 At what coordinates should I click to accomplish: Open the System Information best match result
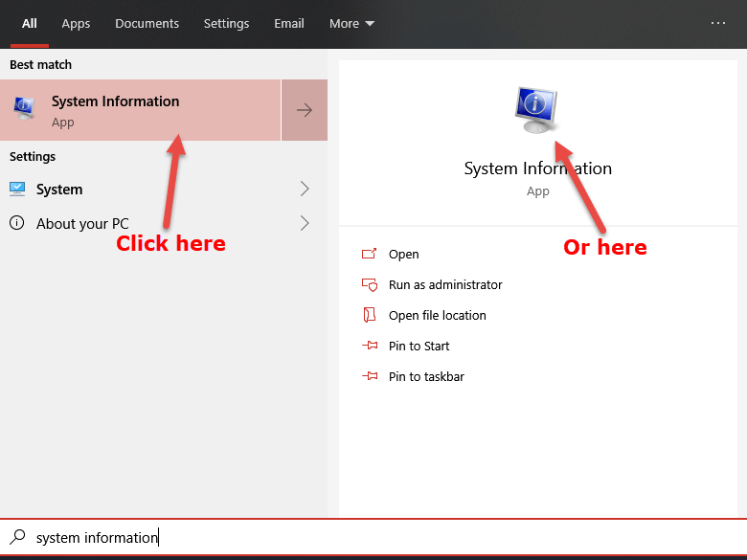[140, 110]
